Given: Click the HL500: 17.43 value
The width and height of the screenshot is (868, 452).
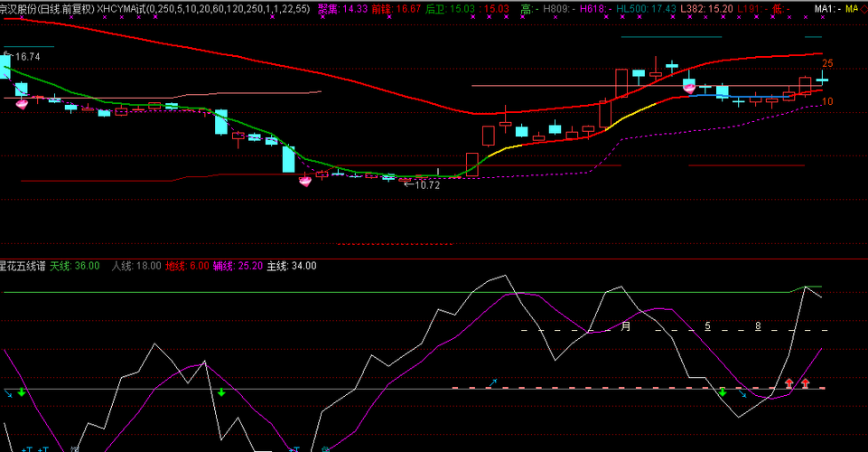Looking at the screenshot, I should click(x=647, y=9).
